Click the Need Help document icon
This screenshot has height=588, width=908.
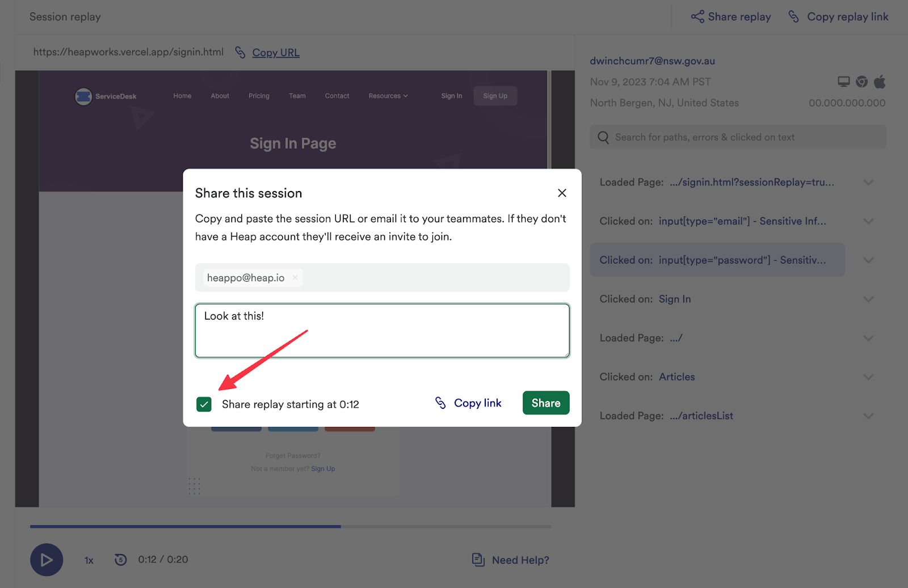pos(478,560)
